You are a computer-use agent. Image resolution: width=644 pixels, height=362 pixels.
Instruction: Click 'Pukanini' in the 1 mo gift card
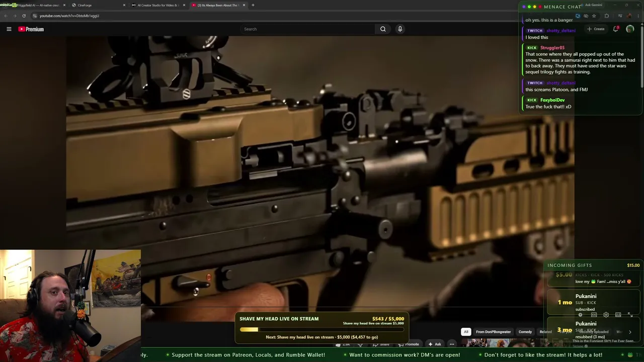click(586, 296)
